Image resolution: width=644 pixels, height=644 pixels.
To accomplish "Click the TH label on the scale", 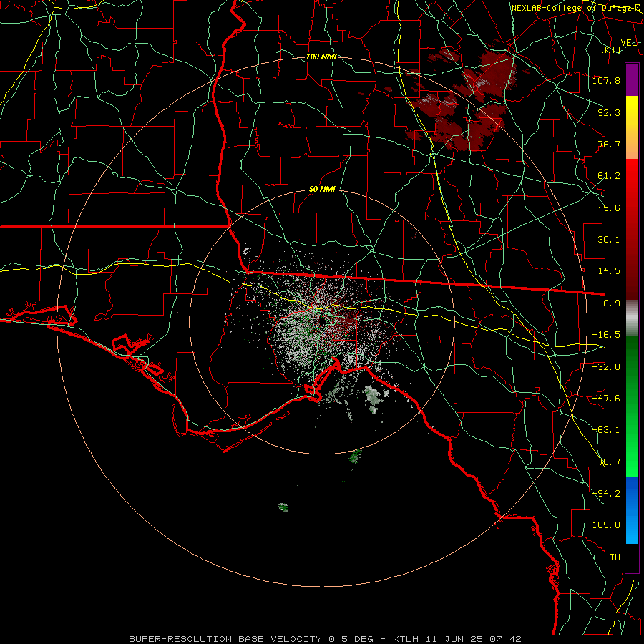I will click(x=615, y=557).
